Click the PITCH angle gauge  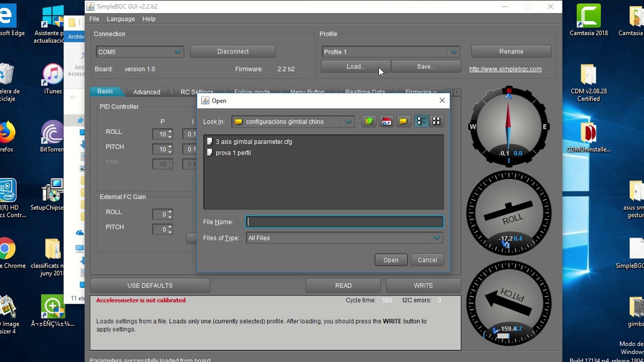[x=509, y=303]
